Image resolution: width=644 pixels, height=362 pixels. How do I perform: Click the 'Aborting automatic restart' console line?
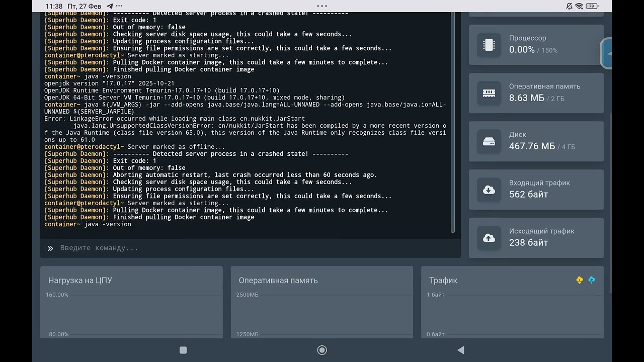pos(210,175)
